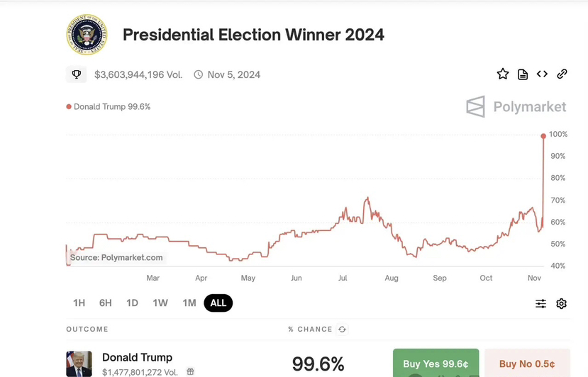588x377 pixels.
Task: Choose the 1M chart range
Action: (189, 303)
